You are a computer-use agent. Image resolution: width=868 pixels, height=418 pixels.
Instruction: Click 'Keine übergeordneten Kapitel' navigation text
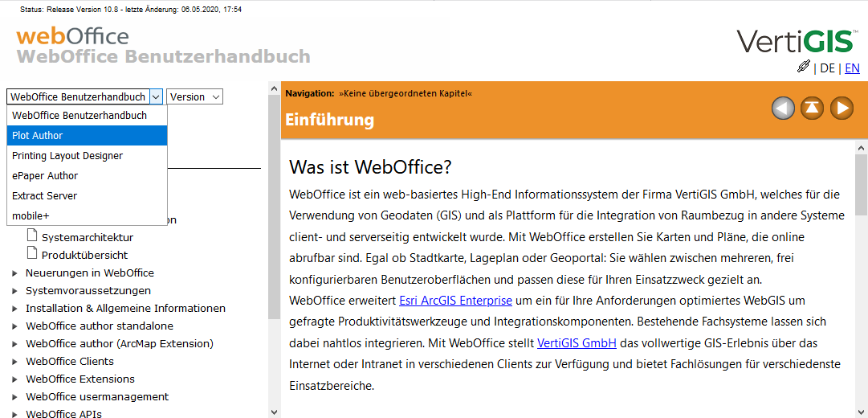click(405, 94)
